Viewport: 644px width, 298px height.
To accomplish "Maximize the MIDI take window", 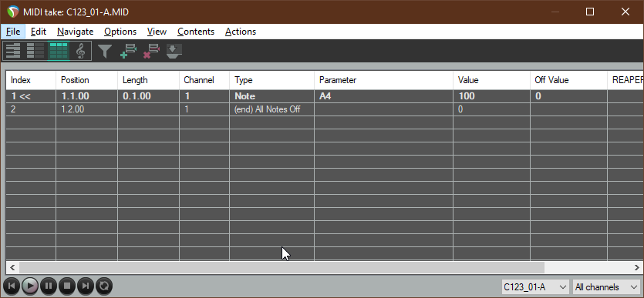I will click(590, 12).
